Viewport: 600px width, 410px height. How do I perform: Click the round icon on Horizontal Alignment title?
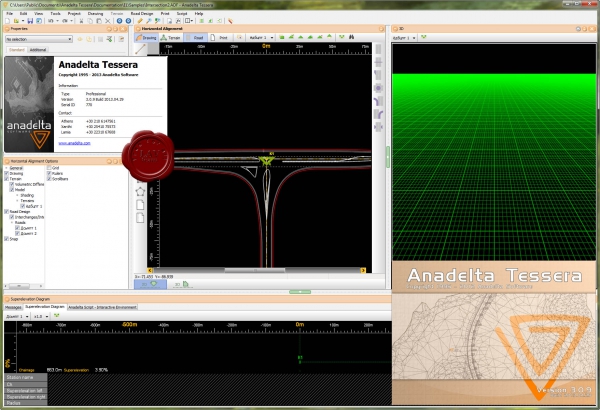(x=138, y=29)
